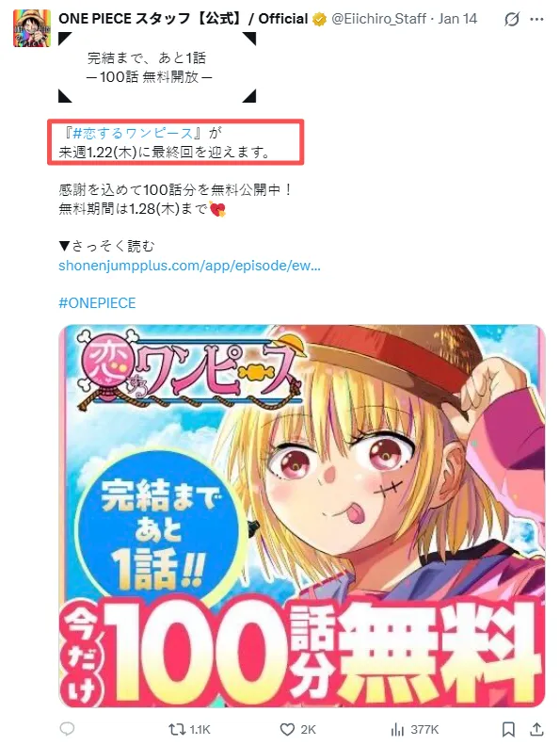Screen dimensions: 560x745
Task: Click the gold verified badge
Action: [x=319, y=20]
